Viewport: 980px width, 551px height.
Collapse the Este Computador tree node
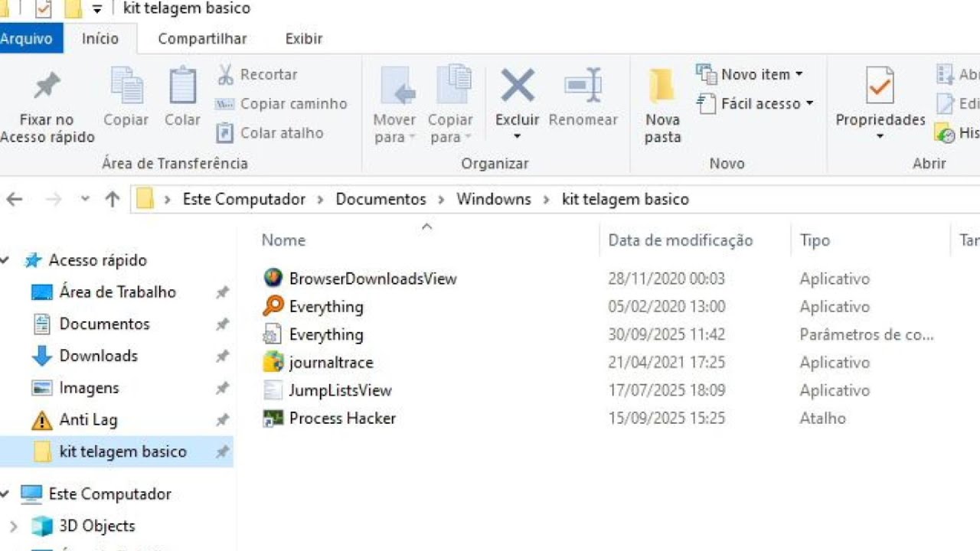pyautogui.click(x=5, y=494)
